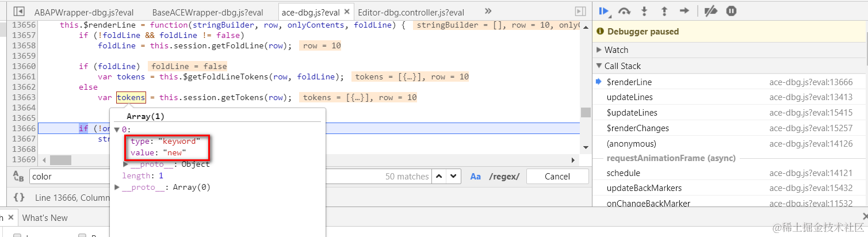
Task: Jump to next search match
Action: click(x=454, y=177)
